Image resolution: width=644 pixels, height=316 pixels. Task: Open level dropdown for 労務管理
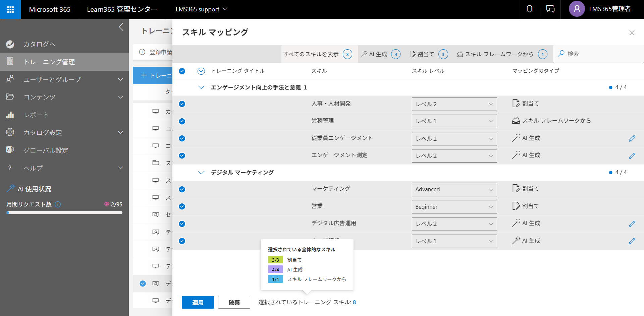454,121
